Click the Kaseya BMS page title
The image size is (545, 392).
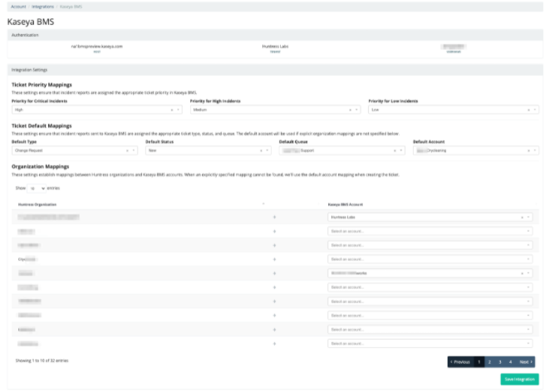(x=31, y=22)
